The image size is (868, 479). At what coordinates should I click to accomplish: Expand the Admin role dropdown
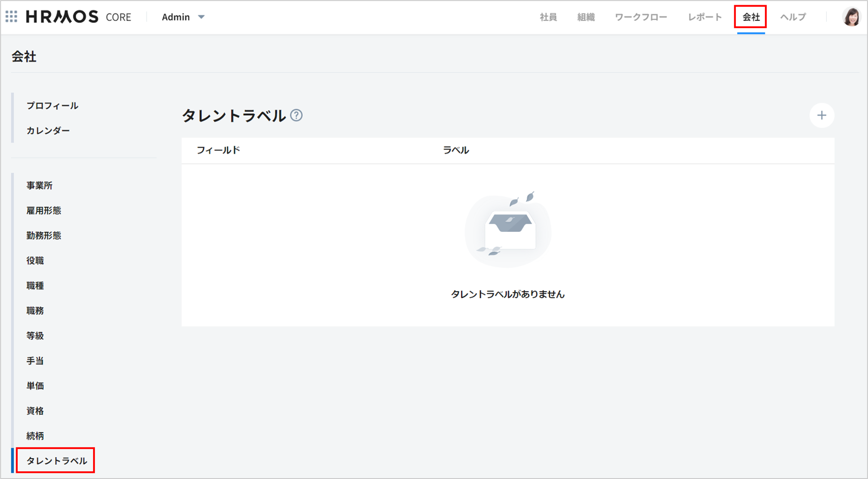point(183,17)
